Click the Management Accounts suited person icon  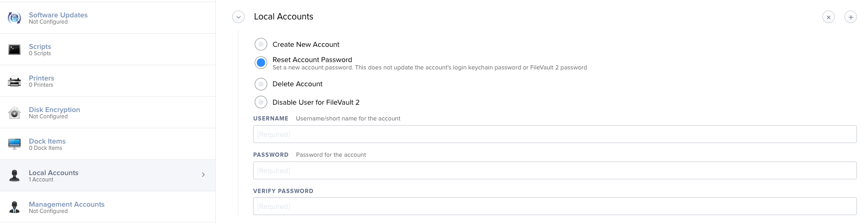pos(15,207)
